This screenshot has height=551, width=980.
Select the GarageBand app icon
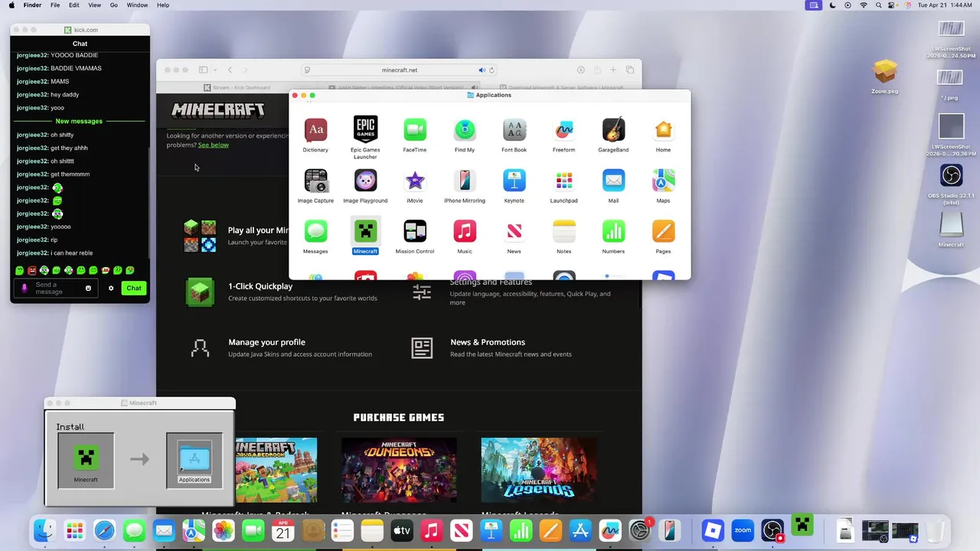pyautogui.click(x=613, y=130)
